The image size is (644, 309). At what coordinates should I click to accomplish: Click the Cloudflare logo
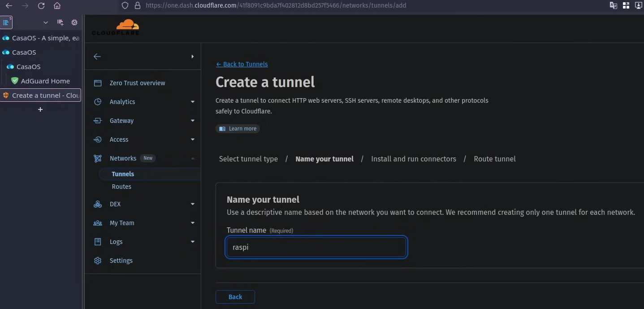tap(116, 27)
